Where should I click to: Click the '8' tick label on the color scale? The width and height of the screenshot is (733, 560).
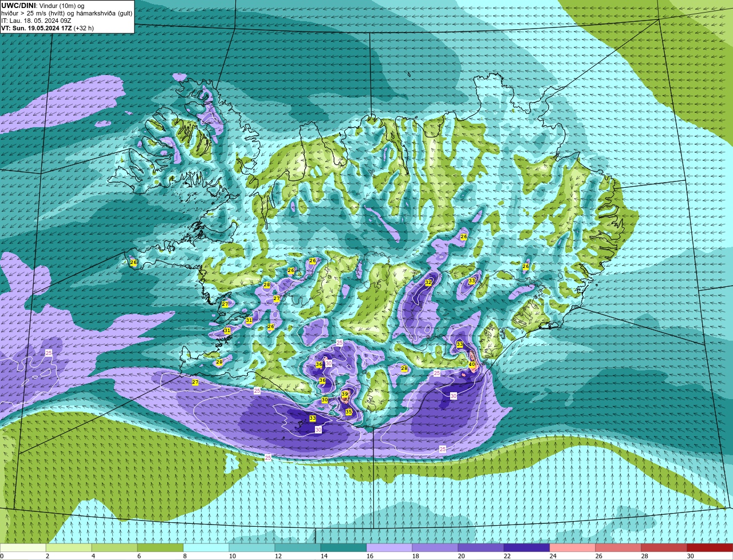(185, 556)
